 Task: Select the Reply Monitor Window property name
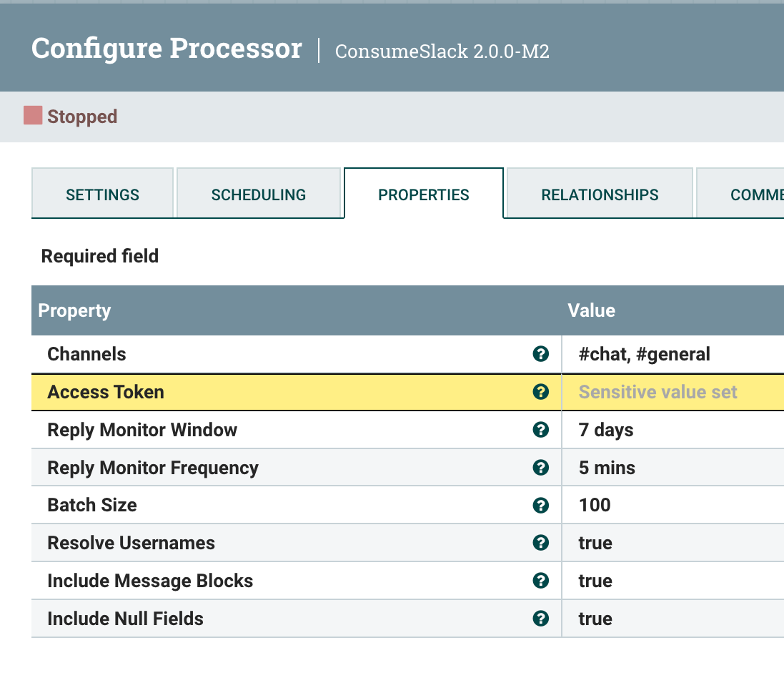(x=142, y=430)
